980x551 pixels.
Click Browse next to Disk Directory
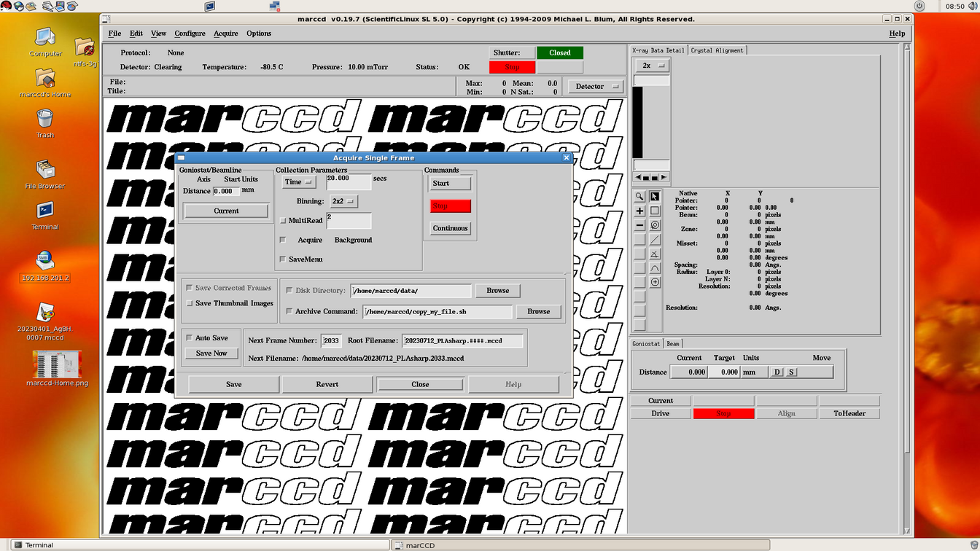[x=498, y=290]
